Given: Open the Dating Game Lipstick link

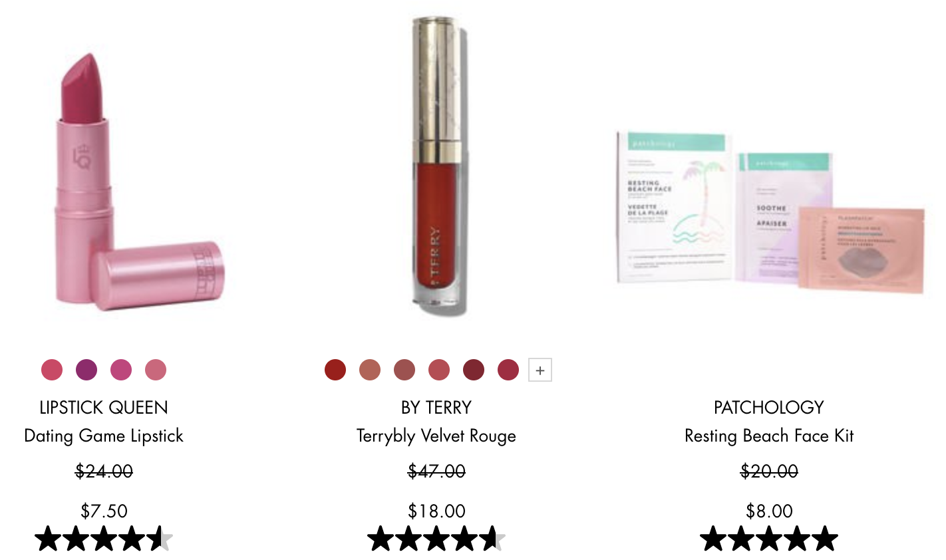Looking at the screenshot, I should [x=104, y=436].
